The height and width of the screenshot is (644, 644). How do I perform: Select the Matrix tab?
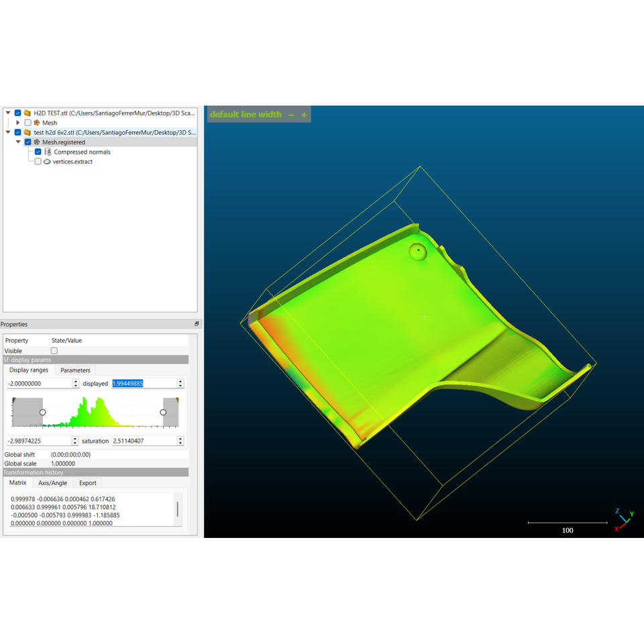coord(17,482)
